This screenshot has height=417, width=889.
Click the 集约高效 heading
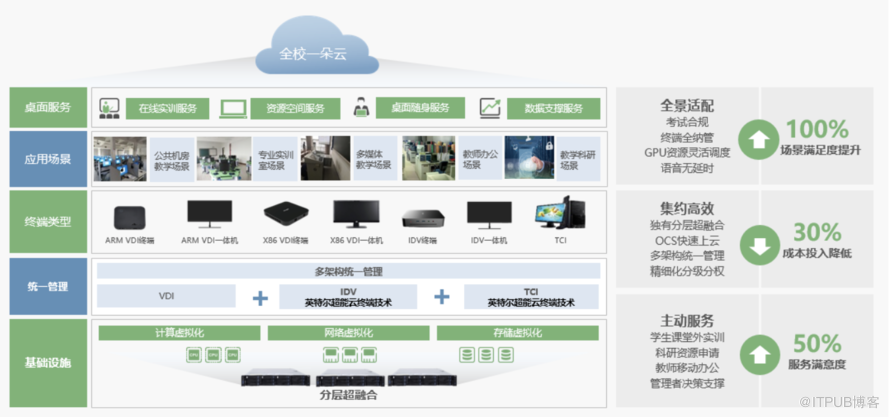[687, 209]
